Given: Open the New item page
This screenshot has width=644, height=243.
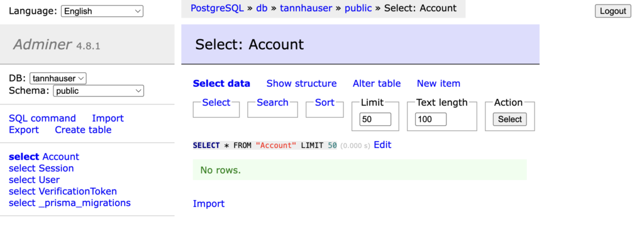Looking at the screenshot, I should point(438,84).
